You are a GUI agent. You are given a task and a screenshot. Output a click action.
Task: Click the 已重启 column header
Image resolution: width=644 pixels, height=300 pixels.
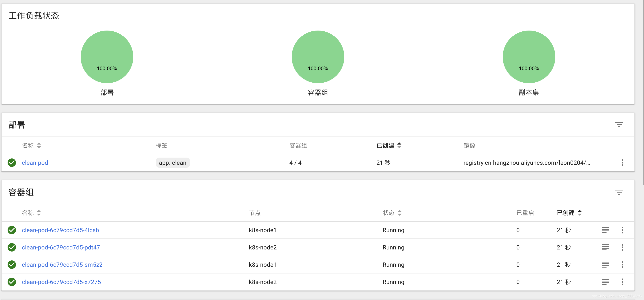pyautogui.click(x=525, y=213)
